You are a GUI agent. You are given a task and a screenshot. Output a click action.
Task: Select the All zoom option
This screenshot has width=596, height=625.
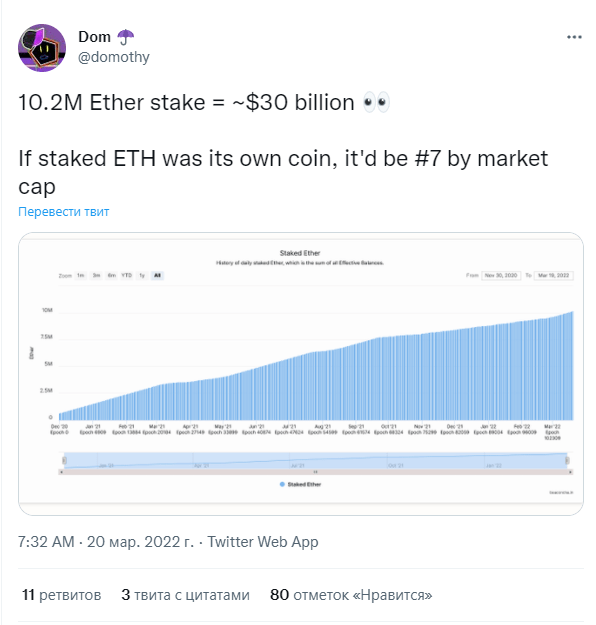point(157,275)
